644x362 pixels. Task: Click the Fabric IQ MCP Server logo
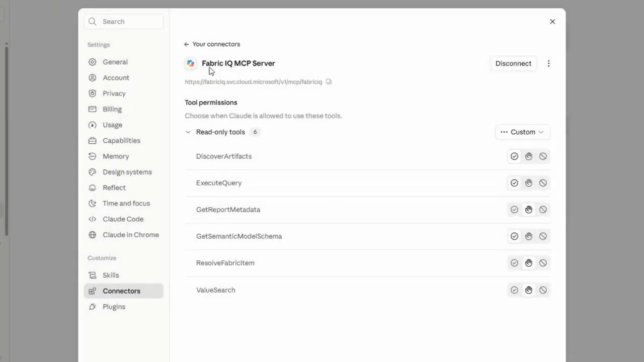click(191, 63)
